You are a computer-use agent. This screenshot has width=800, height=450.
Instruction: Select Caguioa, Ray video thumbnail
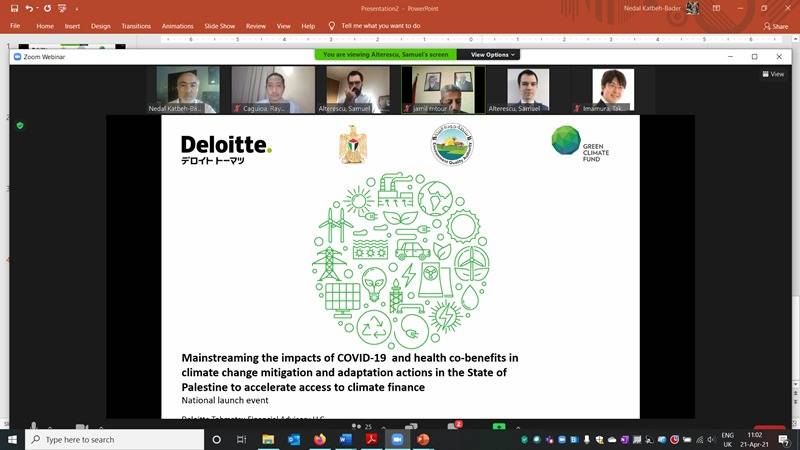[273, 90]
